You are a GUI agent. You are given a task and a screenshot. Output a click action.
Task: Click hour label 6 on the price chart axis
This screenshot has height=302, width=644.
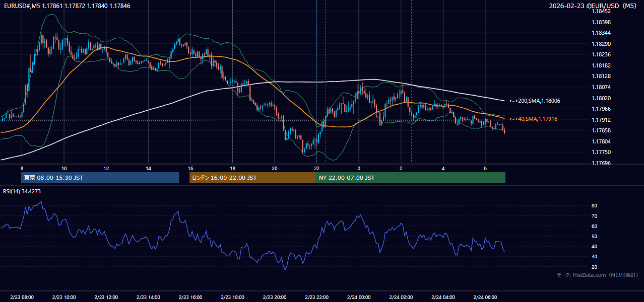click(485, 168)
